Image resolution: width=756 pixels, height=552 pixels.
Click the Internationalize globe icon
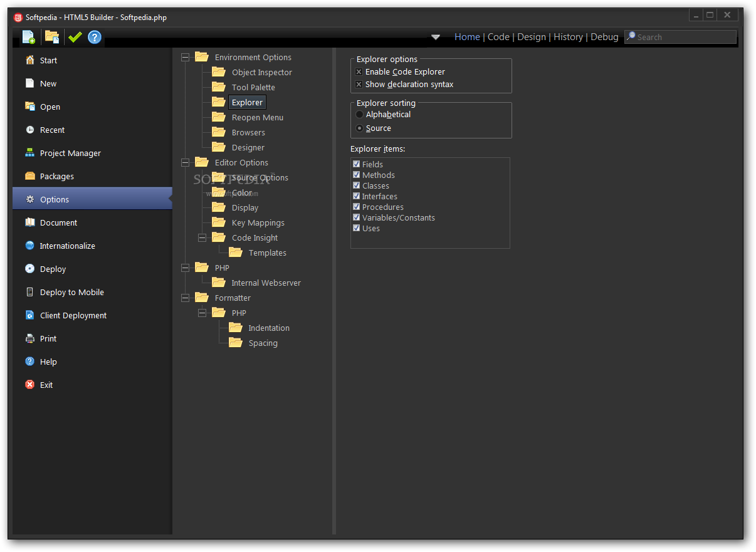point(29,246)
